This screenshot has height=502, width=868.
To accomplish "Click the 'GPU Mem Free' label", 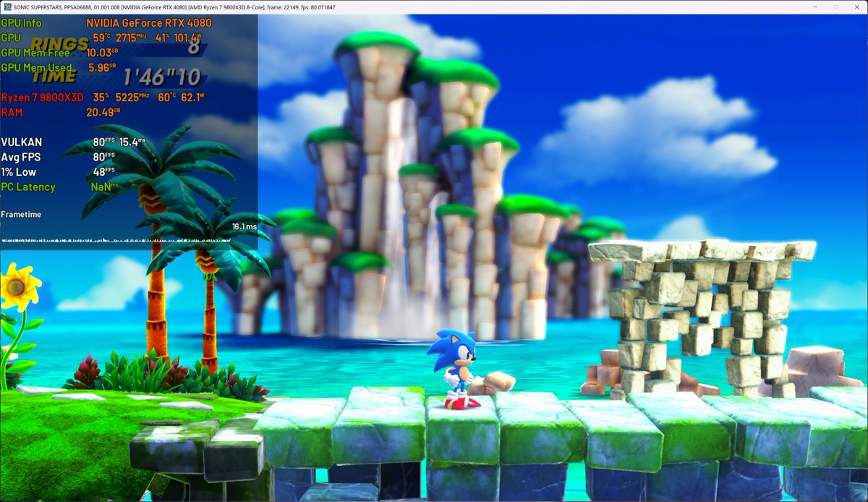I will pos(35,53).
